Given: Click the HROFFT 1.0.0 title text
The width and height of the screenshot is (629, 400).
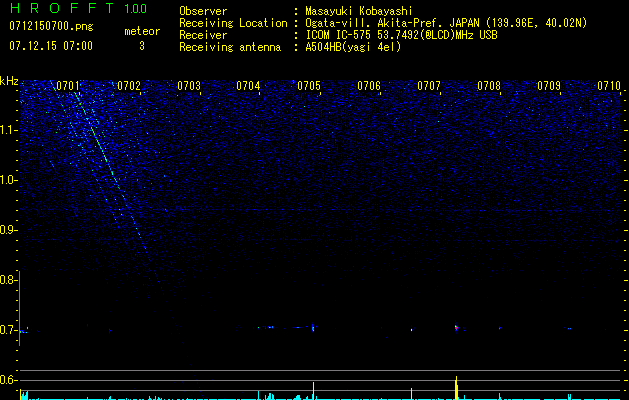Looking at the screenshot, I should pyautogui.click(x=78, y=8).
